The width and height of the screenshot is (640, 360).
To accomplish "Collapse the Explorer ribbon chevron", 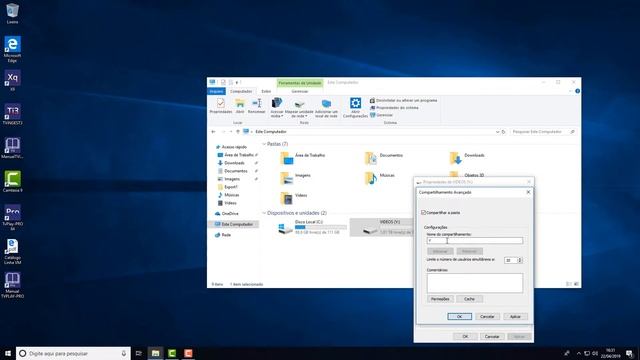I will tap(570, 91).
